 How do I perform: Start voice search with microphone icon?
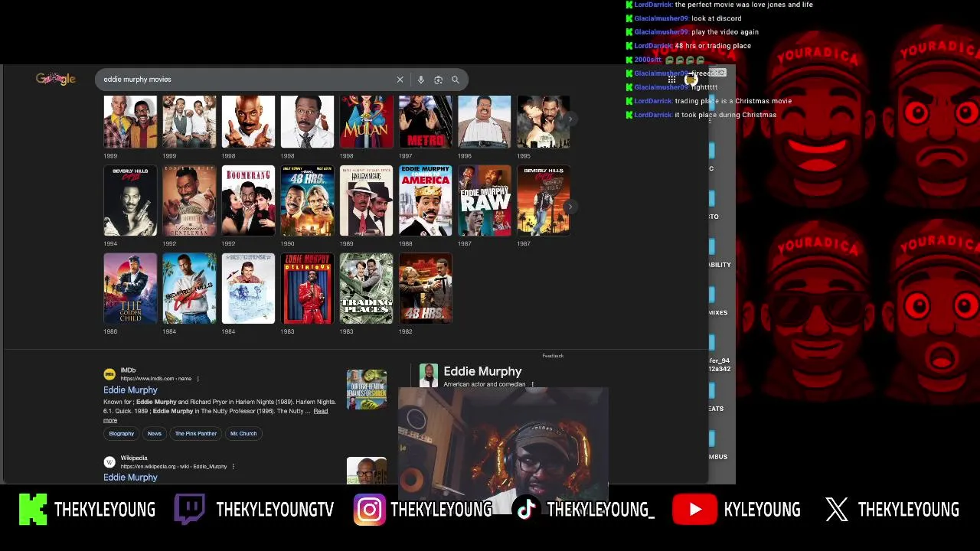[x=420, y=80]
